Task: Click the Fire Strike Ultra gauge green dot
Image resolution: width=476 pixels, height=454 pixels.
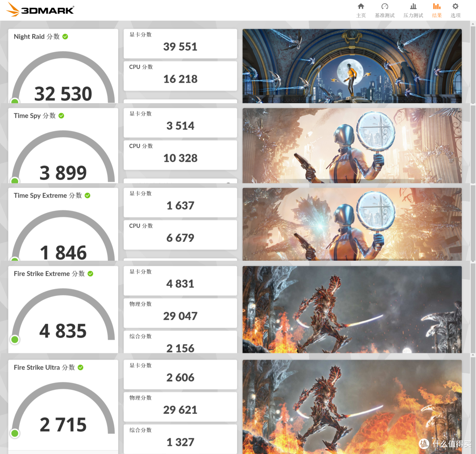Action: click(15, 433)
